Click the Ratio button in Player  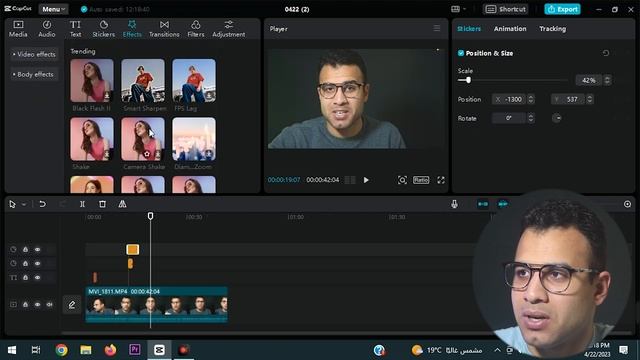(421, 180)
